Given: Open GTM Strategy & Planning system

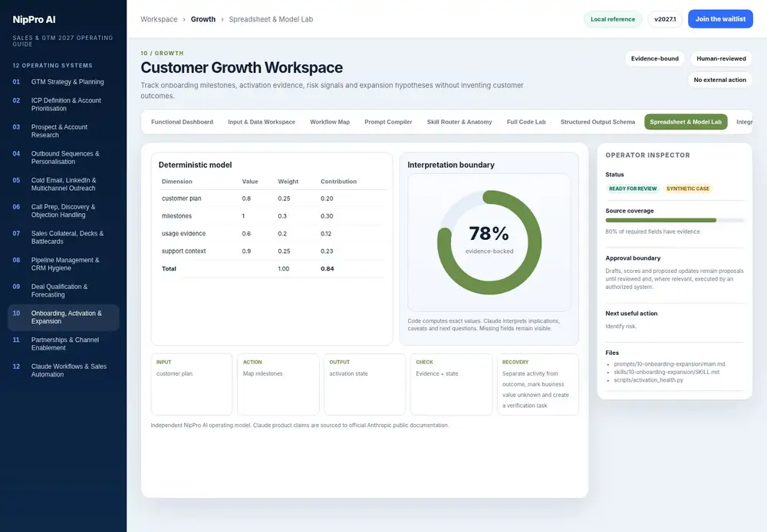Looking at the screenshot, I should coord(63,82).
